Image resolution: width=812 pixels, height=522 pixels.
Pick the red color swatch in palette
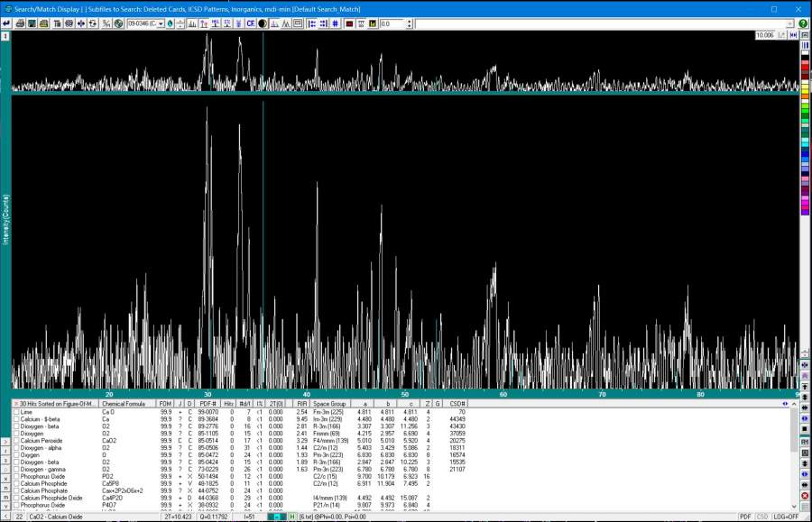point(805,67)
